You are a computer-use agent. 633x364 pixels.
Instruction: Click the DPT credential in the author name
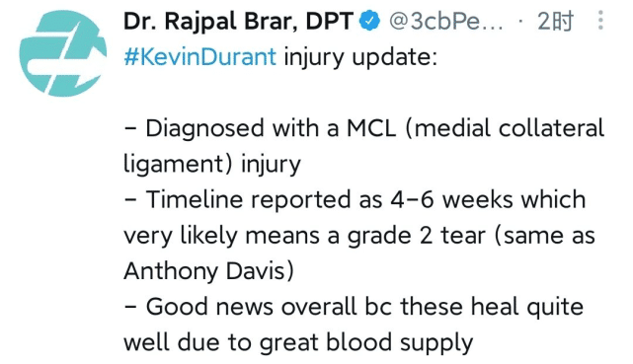(x=330, y=21)
